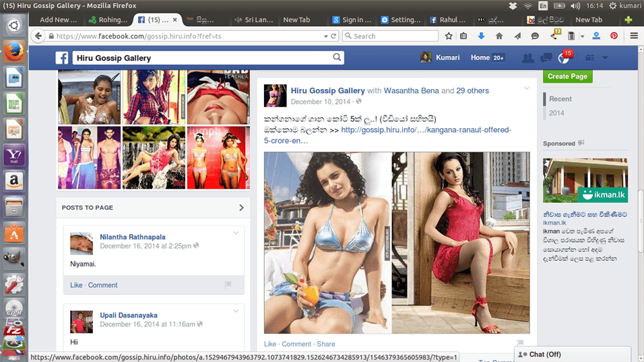Viewport: 644px width, 362px height.
Task: Click the green Create Page button
Action: tap(567, 76)
